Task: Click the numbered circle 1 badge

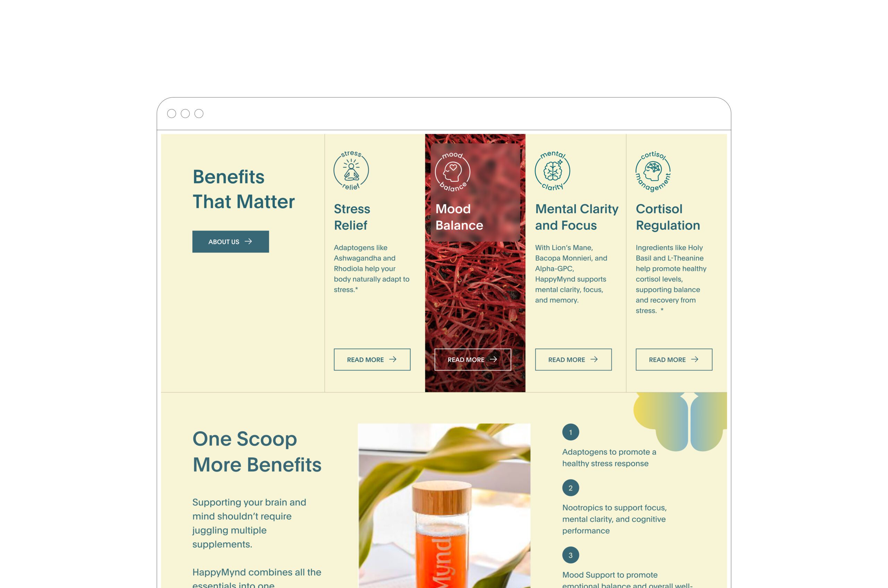Action: click(571, 432)
